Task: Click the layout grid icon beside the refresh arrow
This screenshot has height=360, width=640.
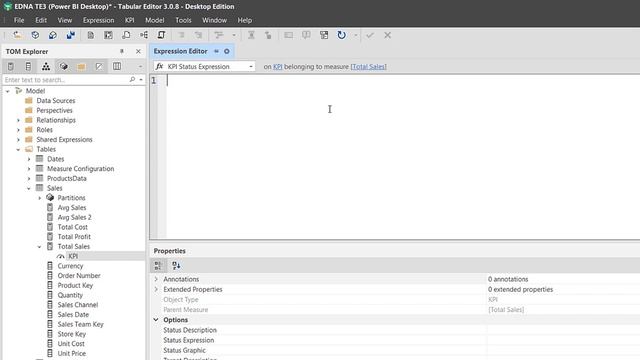Action: pos(324,35)
